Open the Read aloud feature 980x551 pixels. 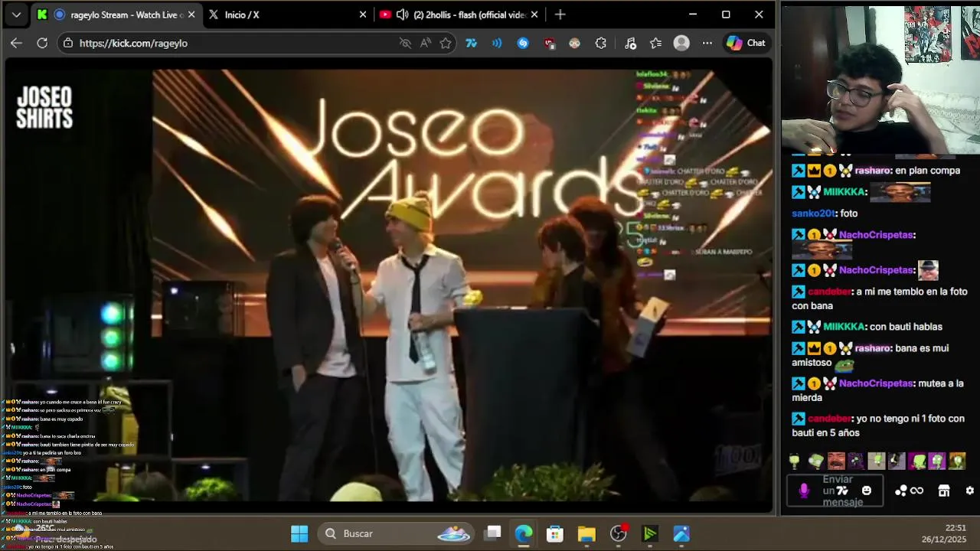tap(426, 43)
